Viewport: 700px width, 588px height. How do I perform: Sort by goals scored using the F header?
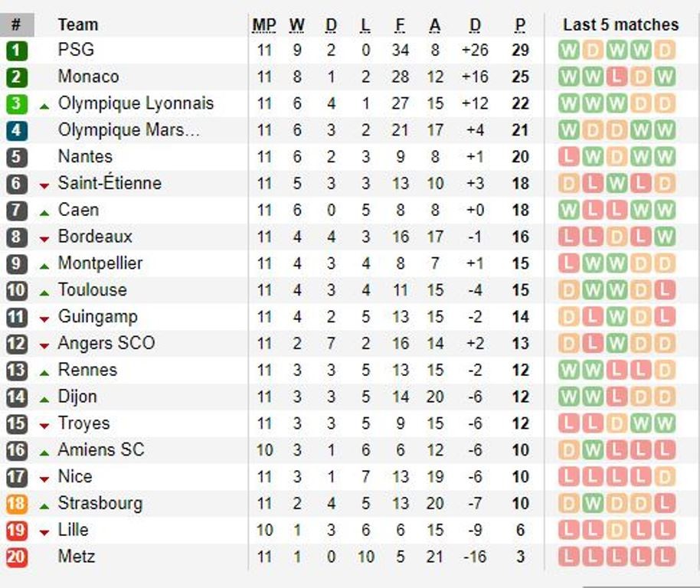point(399,24)
